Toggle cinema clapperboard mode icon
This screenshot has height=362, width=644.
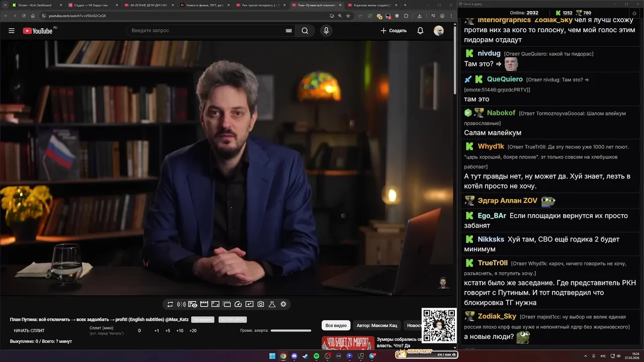(204, 304)
